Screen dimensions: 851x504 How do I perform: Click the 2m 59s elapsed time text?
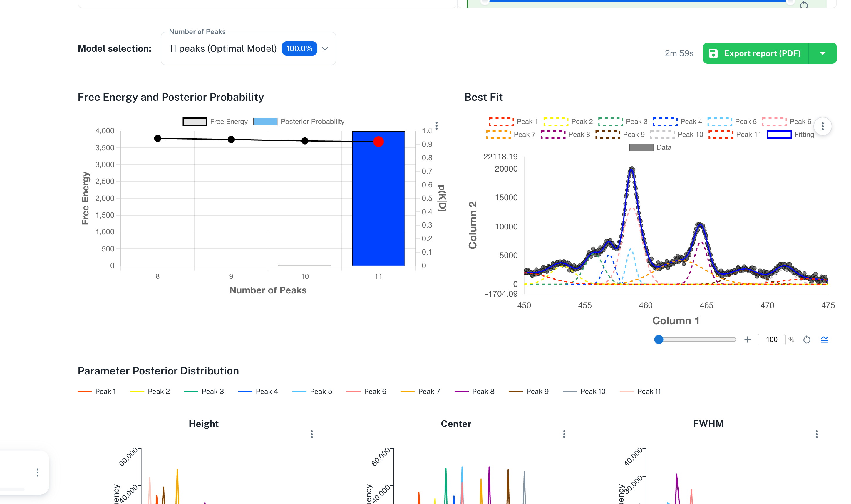[679, 53]
